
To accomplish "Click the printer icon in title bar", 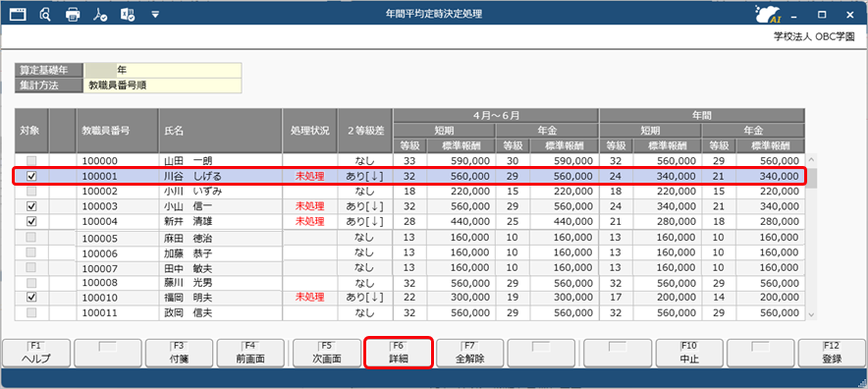I will pyautogui.click(x=73, y=15).
